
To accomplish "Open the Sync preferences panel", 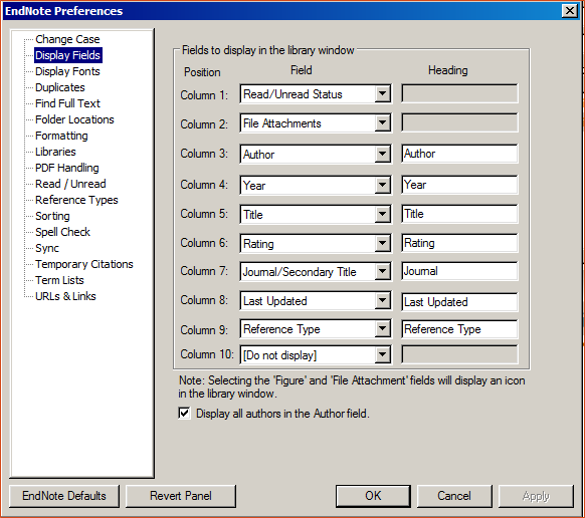I will [x=47, y=248].
